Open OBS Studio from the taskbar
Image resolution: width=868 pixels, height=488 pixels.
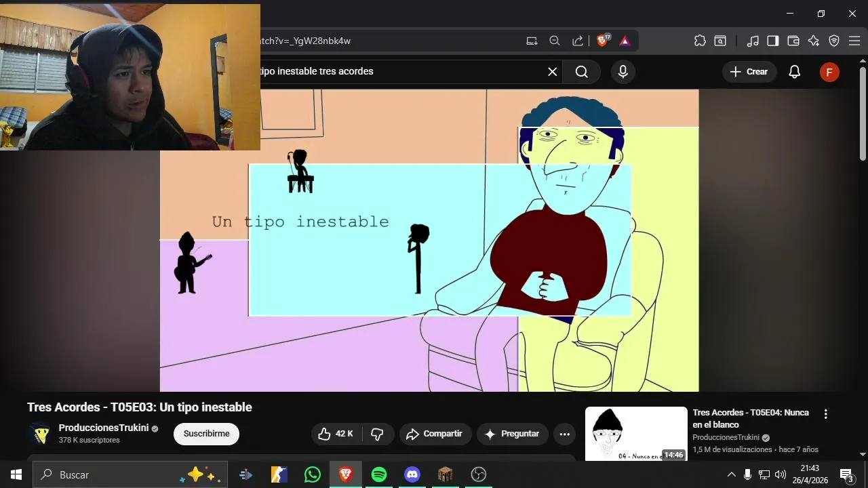tap(479, 474)
